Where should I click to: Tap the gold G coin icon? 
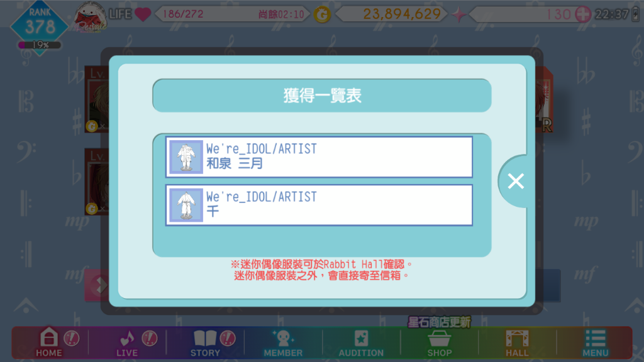coord(323,15)
